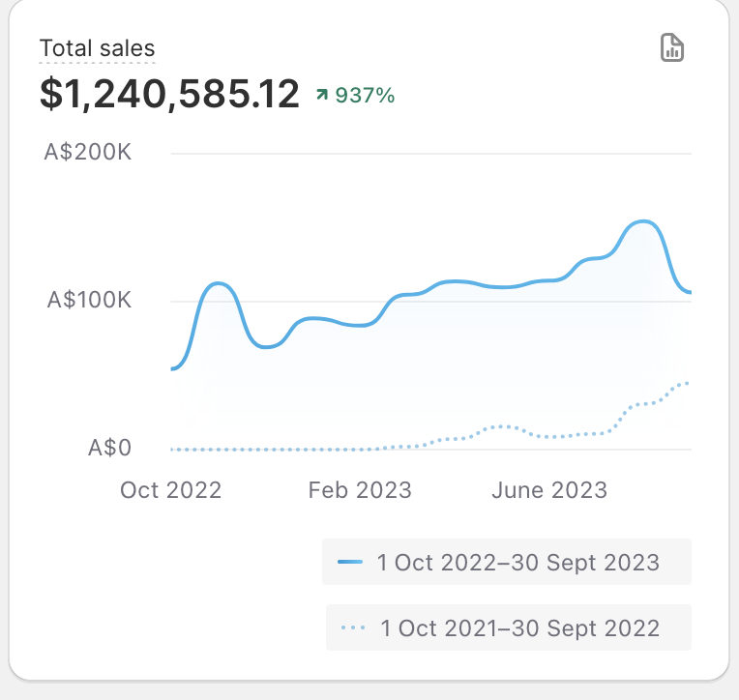Select the $1,240,585.12 total amount
739x700 pixels.
[x=169, y=94]
